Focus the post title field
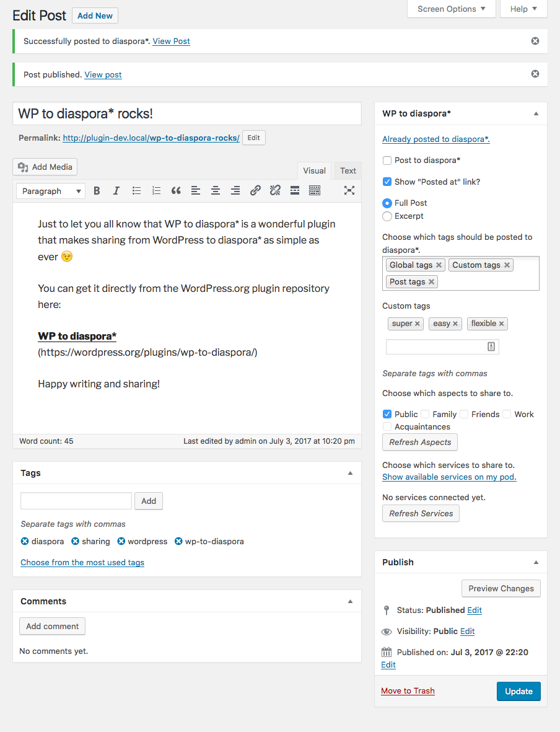This screenshot has height=732, width=560. pyautogui.click(x=187, y=113)
